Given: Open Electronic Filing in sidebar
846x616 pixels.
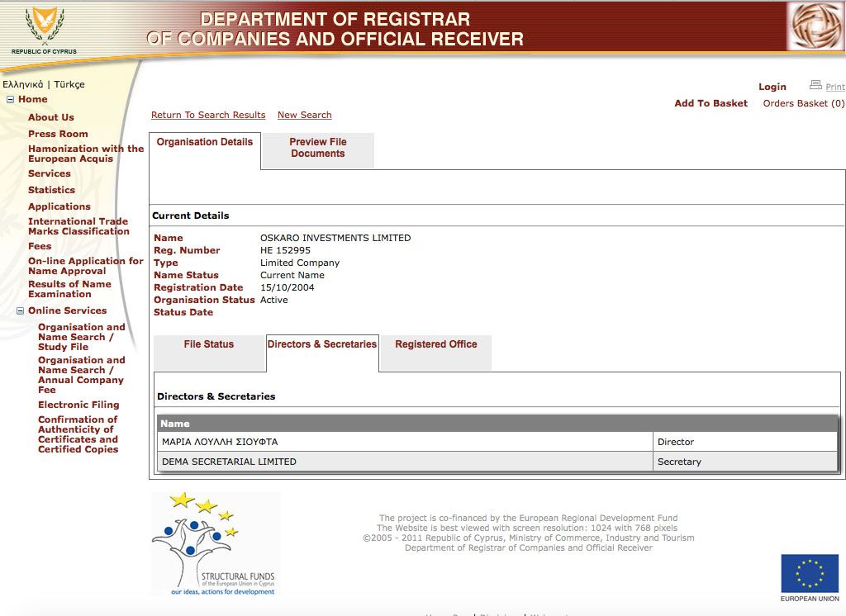Looking at the screenshot, I should coord(78,405).
